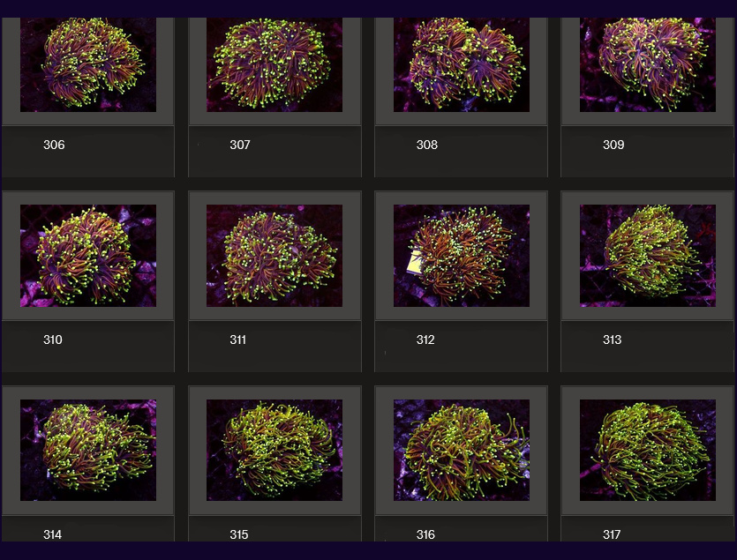Click the coral photo labeled 308
Image resolution: width=737 pixels, height=560 pixels.
(462, 65)
